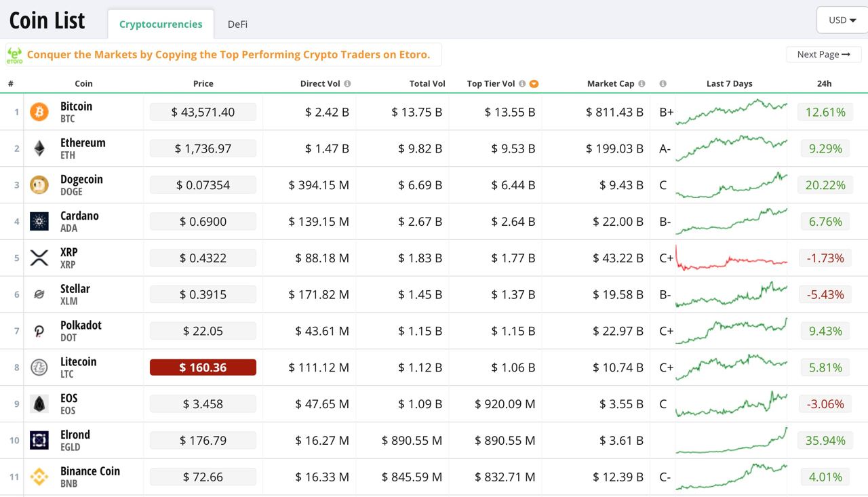Viewport: 868px width, 497px height.
Task: Click Elrond 24h change 35.94%
Action: [825, 441]
